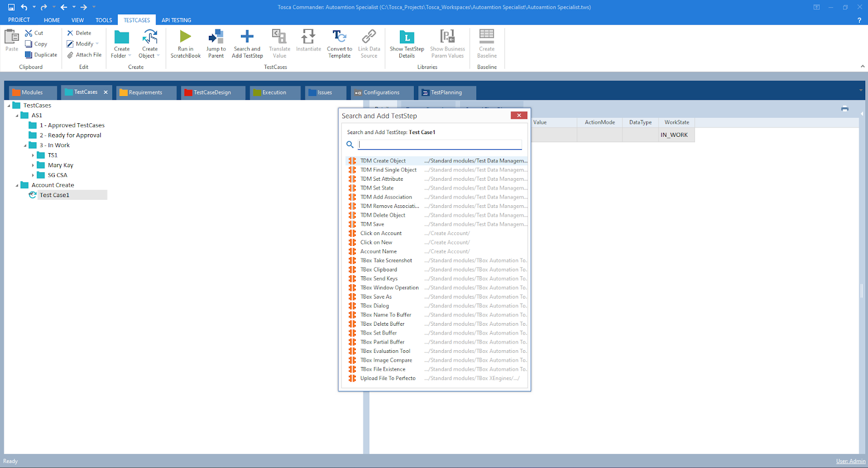The width and height of the screenshot is (868, 468).
Task: Click the magnifier search icon in dialog
Action: click(x=350, y=144)
